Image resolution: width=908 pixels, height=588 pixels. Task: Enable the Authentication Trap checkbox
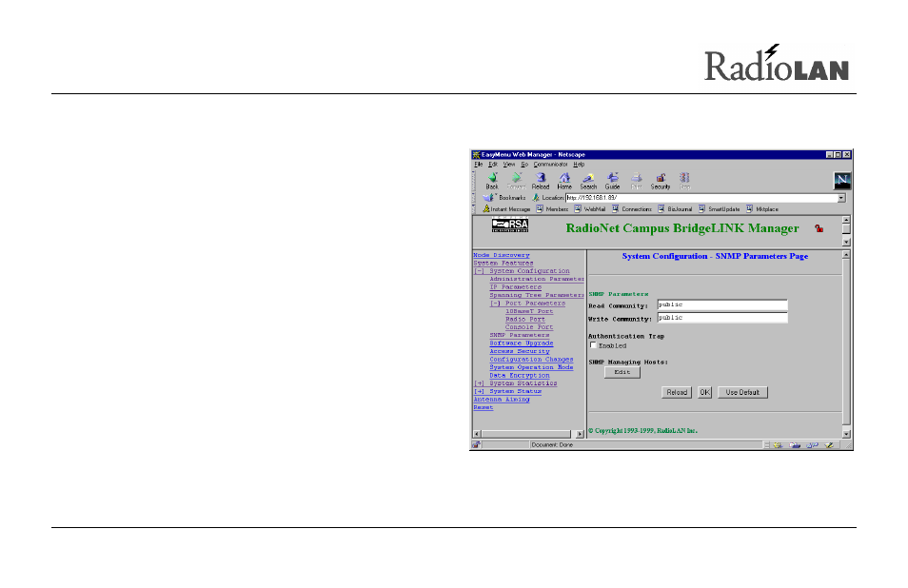tap(592, 345)
